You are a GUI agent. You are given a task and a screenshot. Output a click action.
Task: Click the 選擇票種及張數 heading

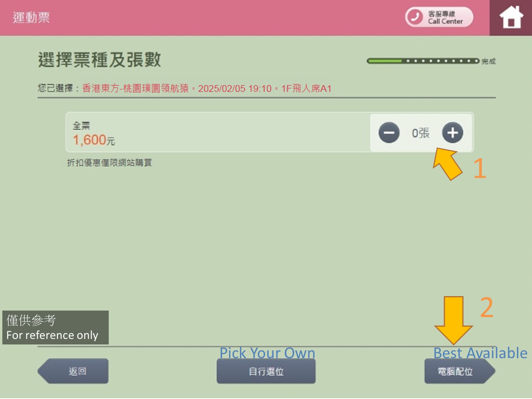pos(99,60)
